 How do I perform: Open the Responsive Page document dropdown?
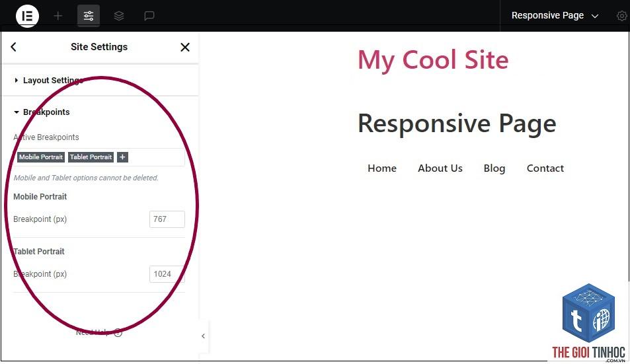[x=555, y=16]
